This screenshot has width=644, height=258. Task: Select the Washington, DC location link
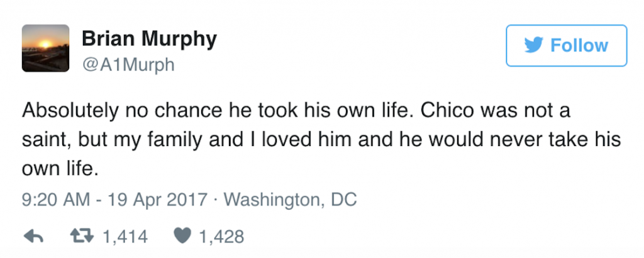coord(291,200)
